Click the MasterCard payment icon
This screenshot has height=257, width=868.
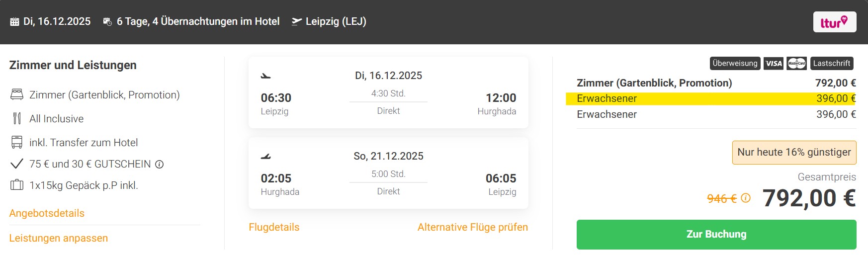tap(796, 64)
